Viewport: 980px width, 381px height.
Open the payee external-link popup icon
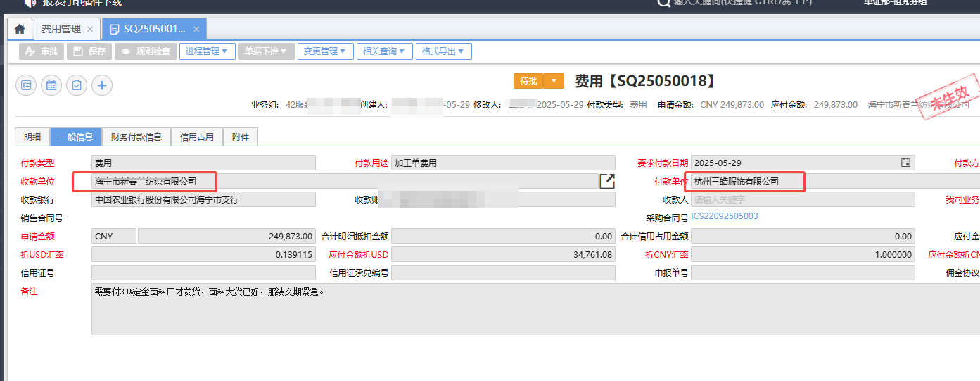607,181
